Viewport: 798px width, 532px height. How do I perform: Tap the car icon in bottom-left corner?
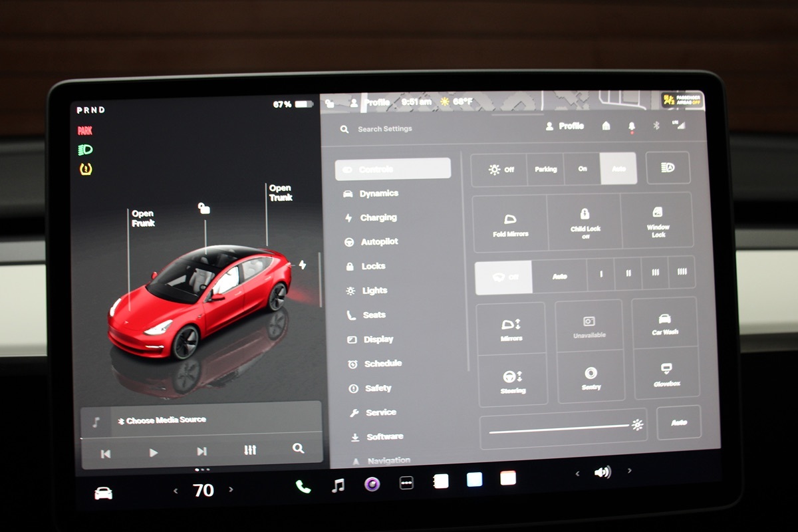(x=103, y=493)
